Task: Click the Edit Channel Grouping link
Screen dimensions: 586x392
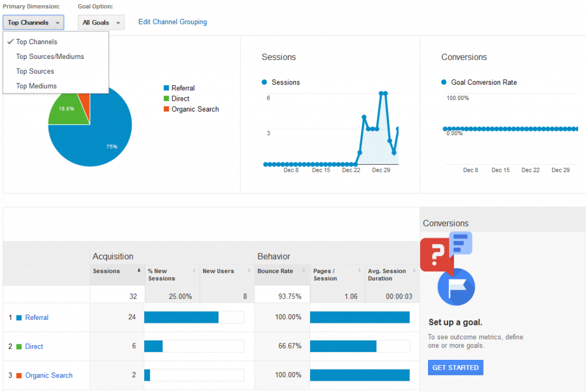Action: 173,22
